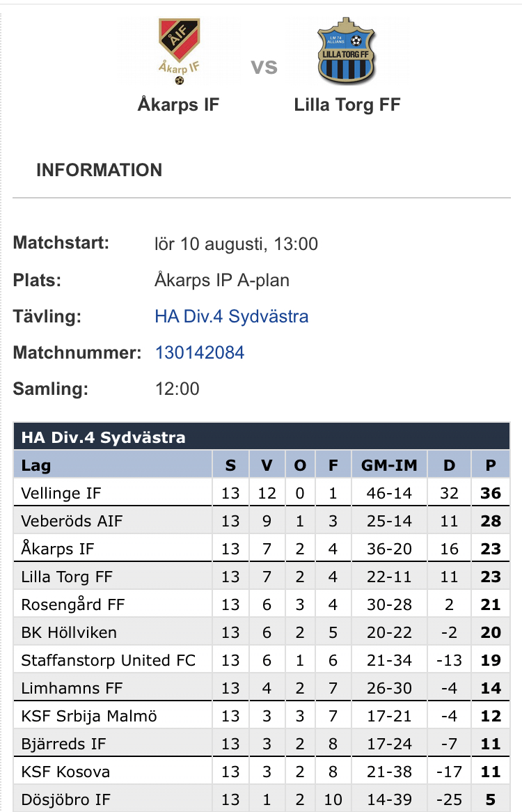Click KSF Kosova in the table
The height and width of the screenshot is (812, 522).
(65, 772)
